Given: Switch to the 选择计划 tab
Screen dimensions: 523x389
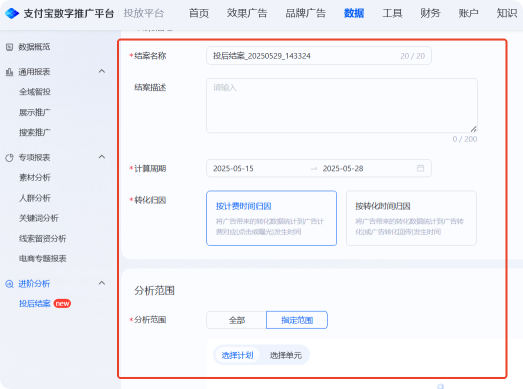Looking at the screenshot, I should (237, 355).
